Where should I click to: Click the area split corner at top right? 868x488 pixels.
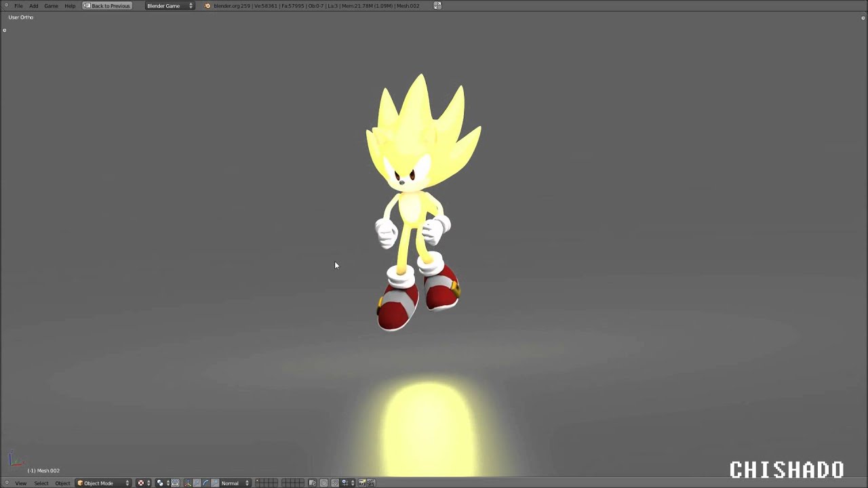pos(863,18)
